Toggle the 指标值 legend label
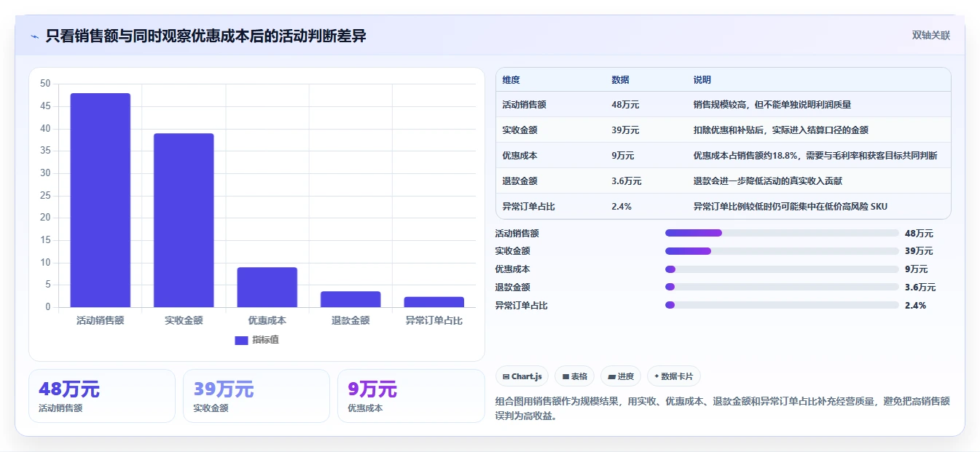980x452 pixels. (265, 340)
